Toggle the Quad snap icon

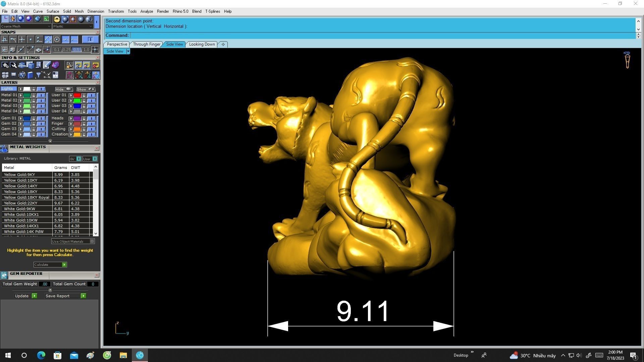click(48, 40)
